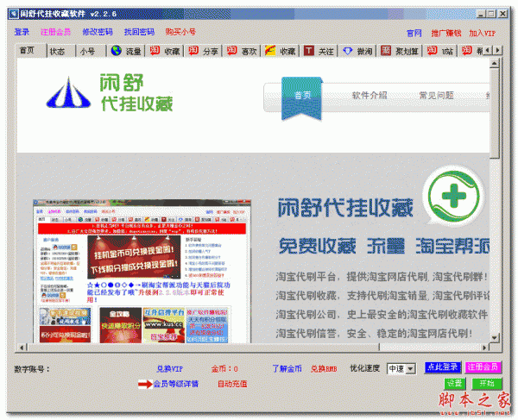Open the 优化速度 dropdown showing 中速

[x=401, y=368]
